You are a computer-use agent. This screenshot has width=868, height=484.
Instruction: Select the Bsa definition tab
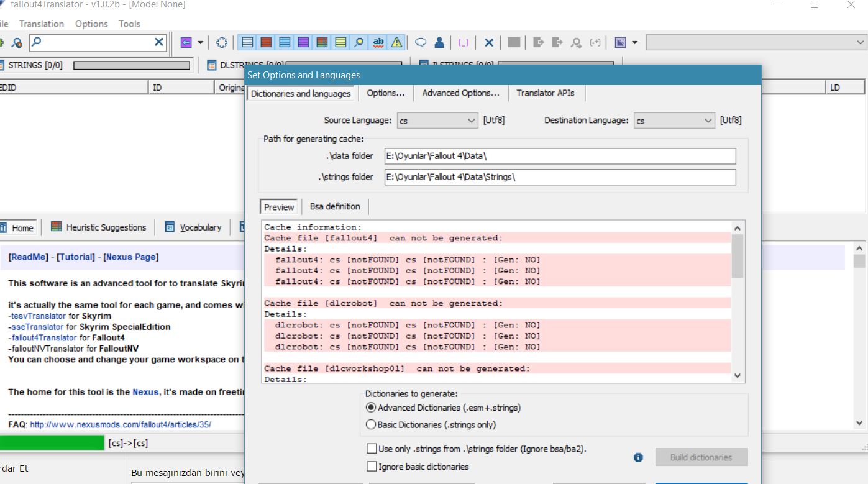(335, 206)
